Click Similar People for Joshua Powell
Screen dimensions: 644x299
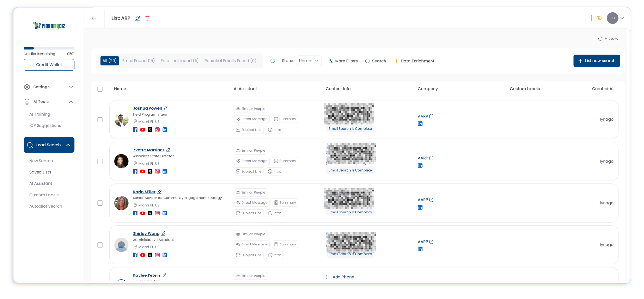pyautogui.click(x=251, y=109)
